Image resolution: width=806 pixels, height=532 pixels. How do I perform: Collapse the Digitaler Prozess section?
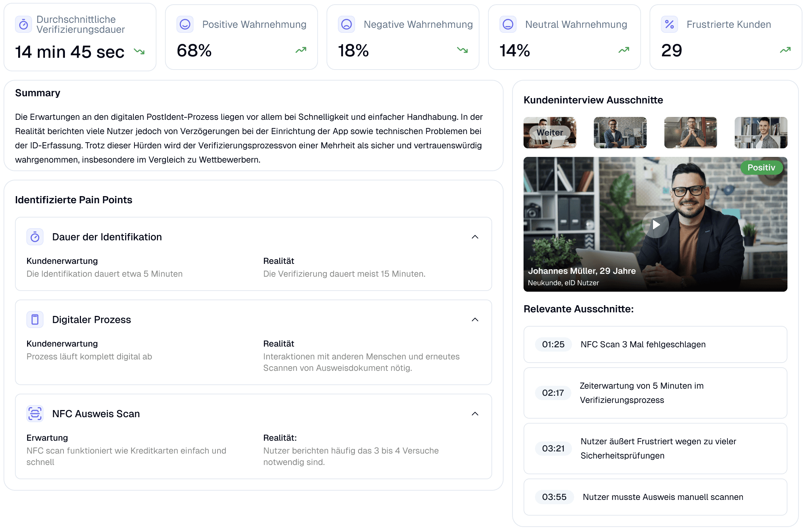tap(475, 320)
